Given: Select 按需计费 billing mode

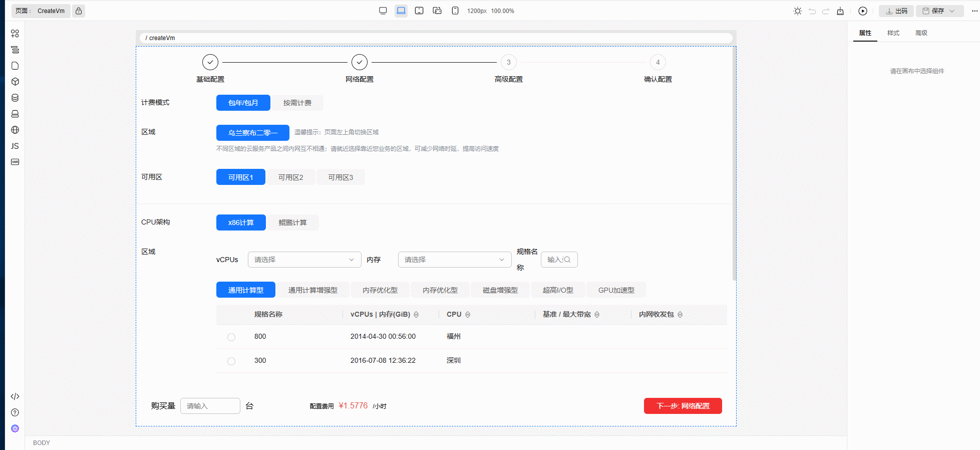Looking at the screenshot, I should pos(297,103).
